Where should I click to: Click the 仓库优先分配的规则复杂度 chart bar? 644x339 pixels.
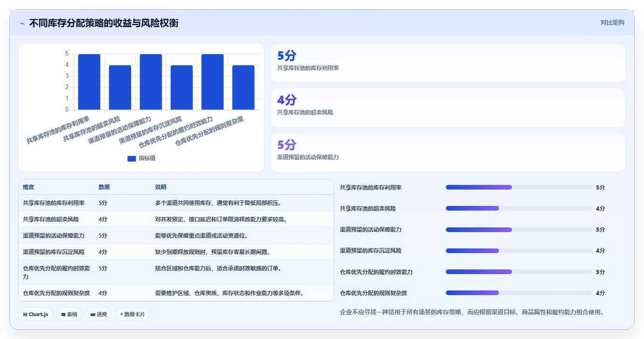pyautogui.click(x=243, y=87)
